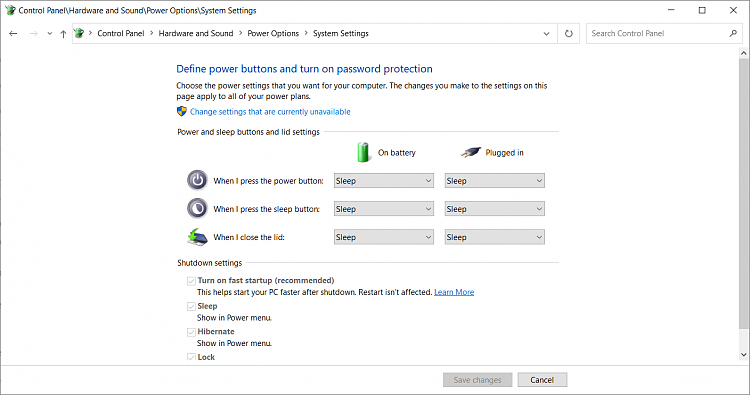Click the Plugged in column label
This screenshot has height=395, width=750.
pos(504,153)
